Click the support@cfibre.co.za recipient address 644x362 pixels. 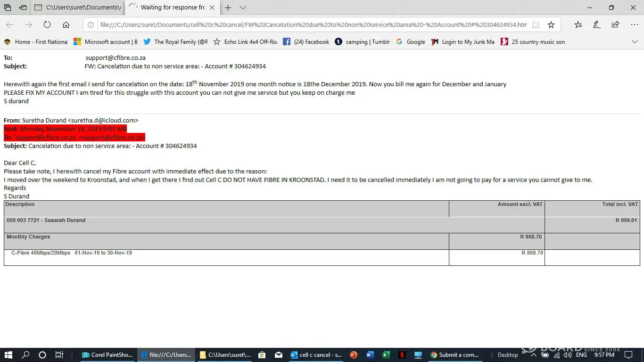[116, 58]
